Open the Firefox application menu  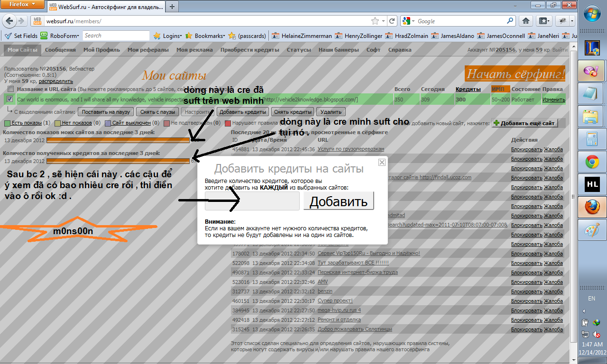pyautogui.click(x=23, y=4)
